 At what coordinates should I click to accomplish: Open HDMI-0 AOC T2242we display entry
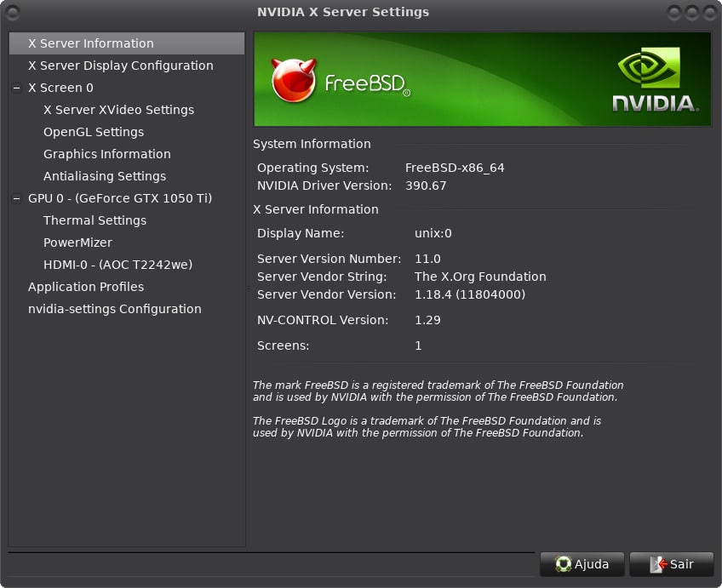tap(117, 265)
